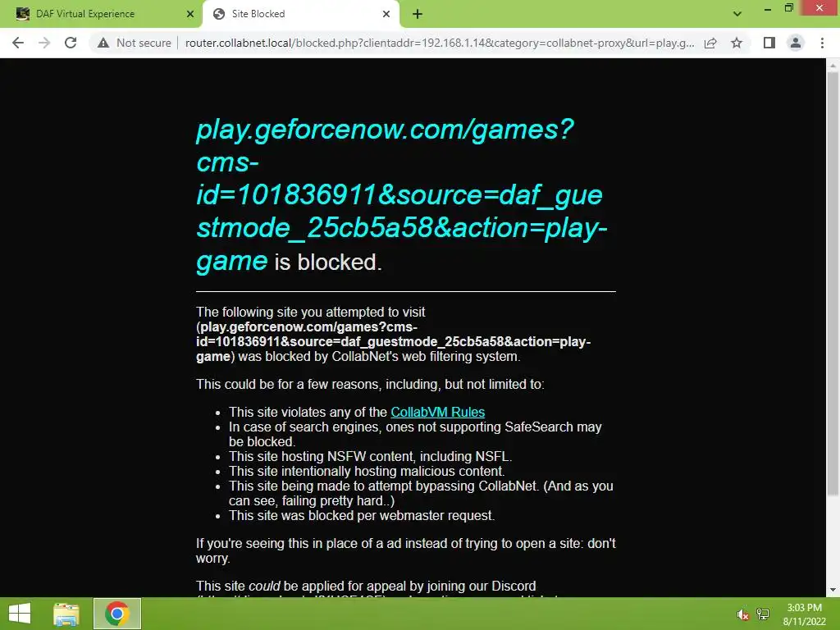Screen dimensions: 840x630
Task: Click the Chrome taskbar icon
Action: click(117, 614)
